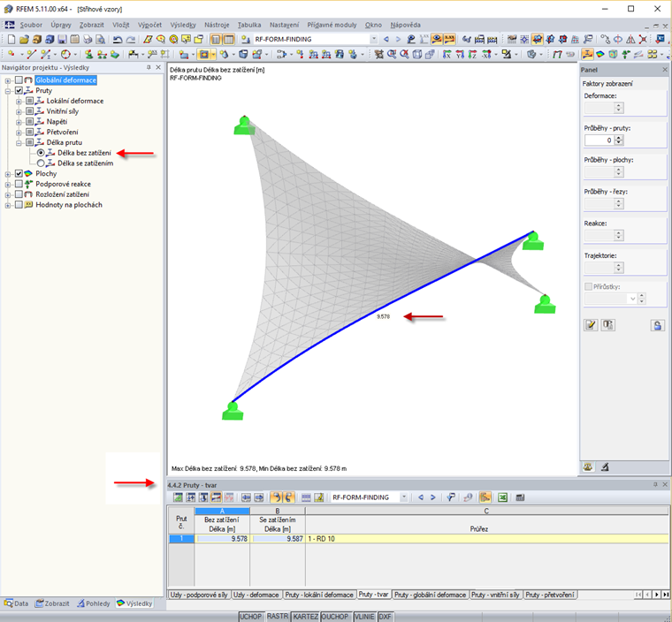Toggle surface results rainbow icon
The width and height of the screenshot is (672, 622).
[x=600, y=55]
